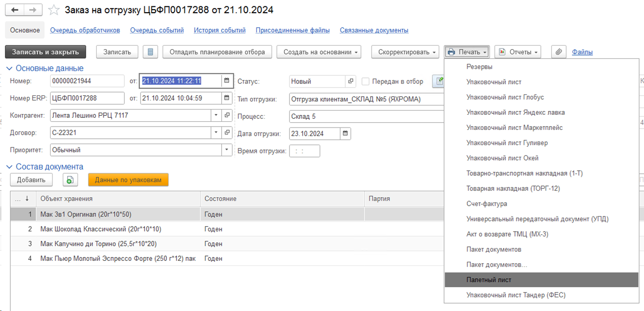Open the Договор dropdown arrow
Screen dimensions: 644x311
click(216, 133)
